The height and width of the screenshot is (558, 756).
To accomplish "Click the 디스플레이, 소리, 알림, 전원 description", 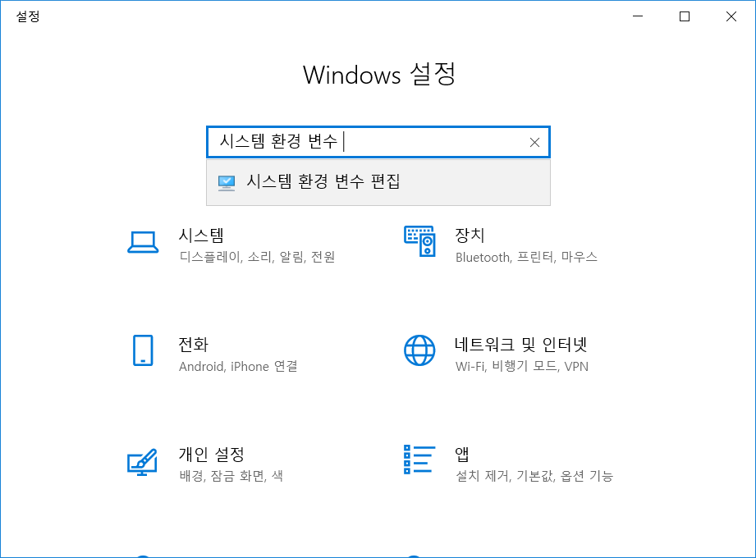I will (x=257, y=257).
